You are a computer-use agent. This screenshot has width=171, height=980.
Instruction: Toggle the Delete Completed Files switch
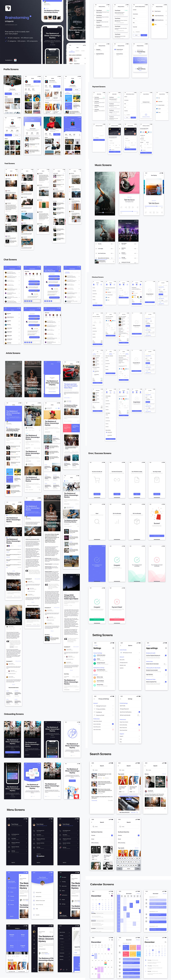(x=165, y=682)
